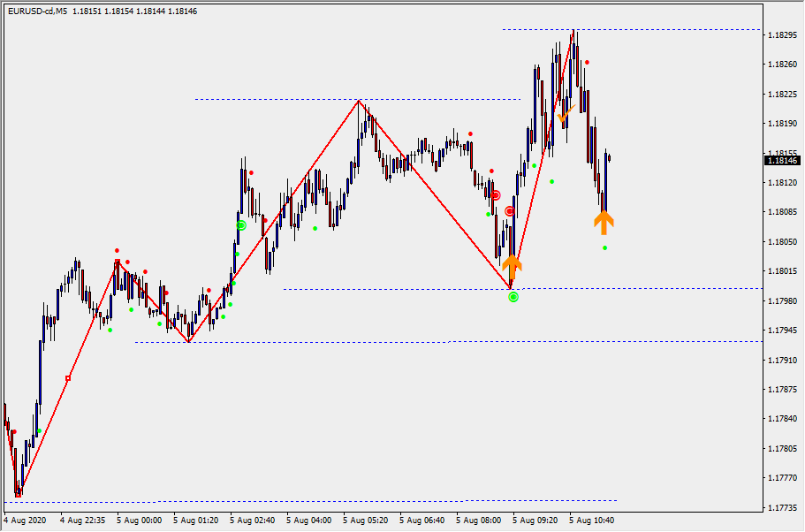Select the red square midway up first zigzag leg

[68, 378]
